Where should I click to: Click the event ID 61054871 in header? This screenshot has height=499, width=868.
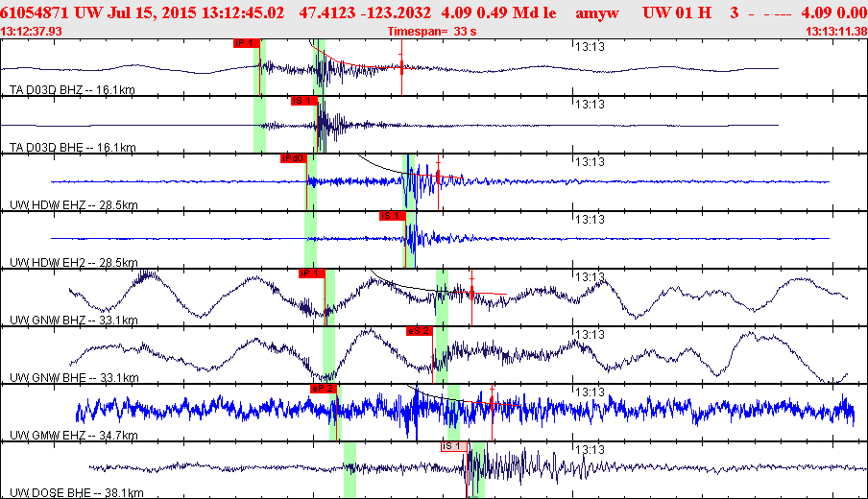coord(35,12)
